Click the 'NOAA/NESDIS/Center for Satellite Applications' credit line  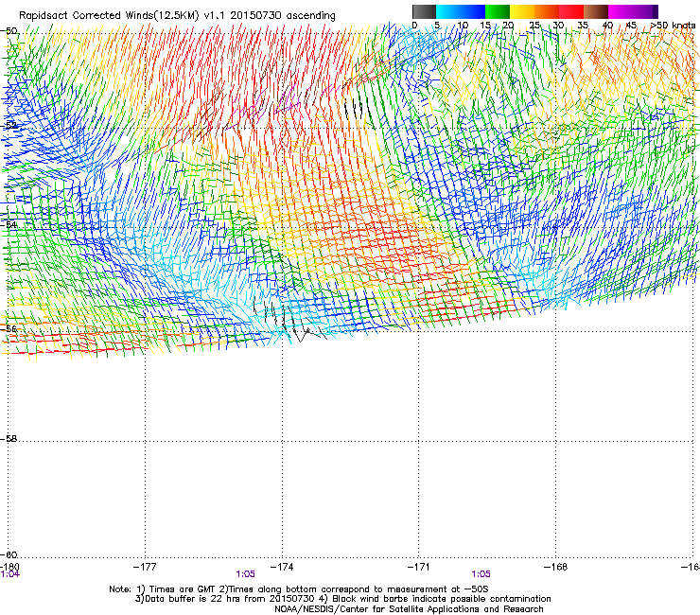coord(409,609)
